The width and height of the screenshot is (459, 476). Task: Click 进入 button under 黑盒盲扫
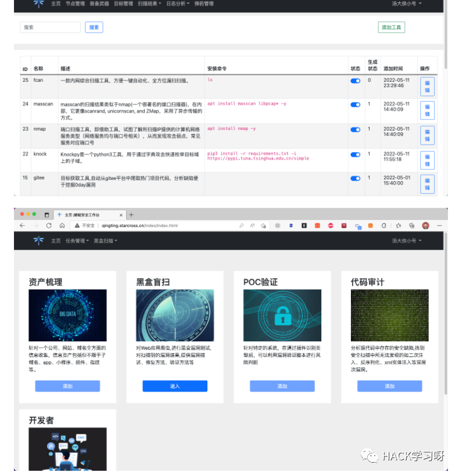[x=175, y=386]
